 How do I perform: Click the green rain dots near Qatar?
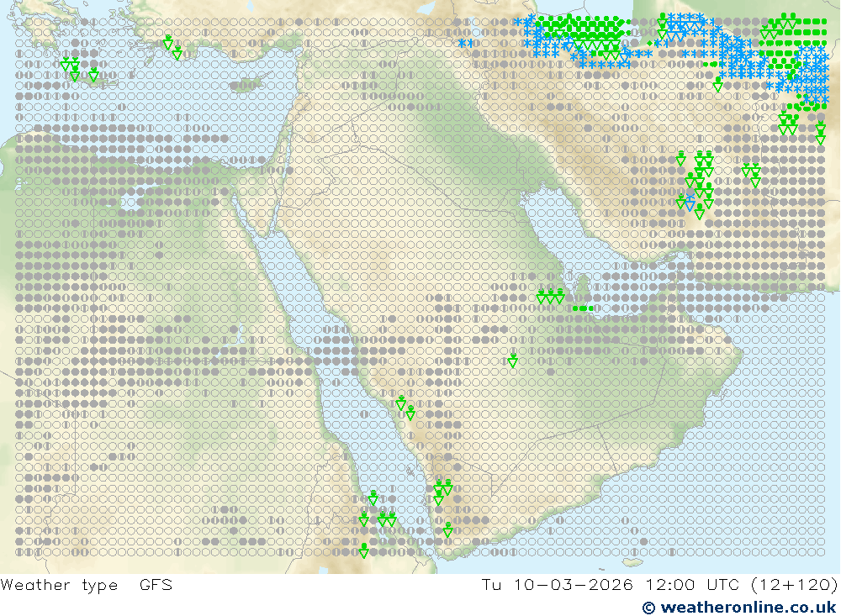click(x=583, y=308)
